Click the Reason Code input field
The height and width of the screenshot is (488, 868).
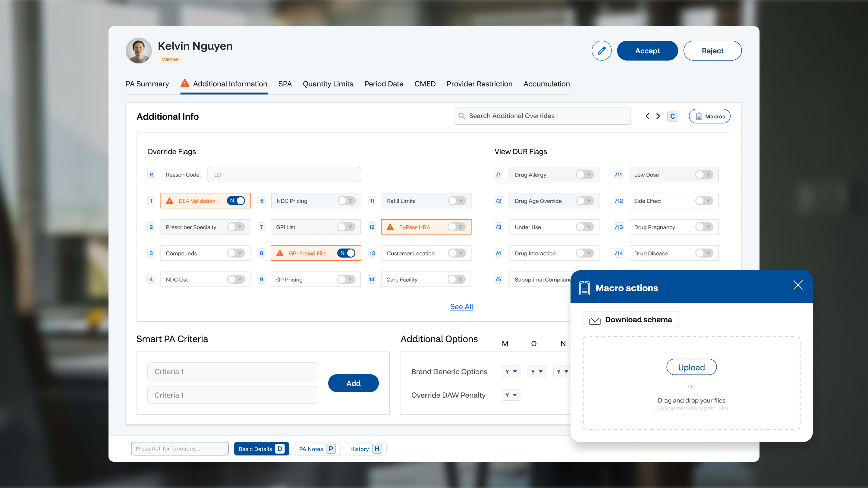pyautogui.click(x=284, y=174)
